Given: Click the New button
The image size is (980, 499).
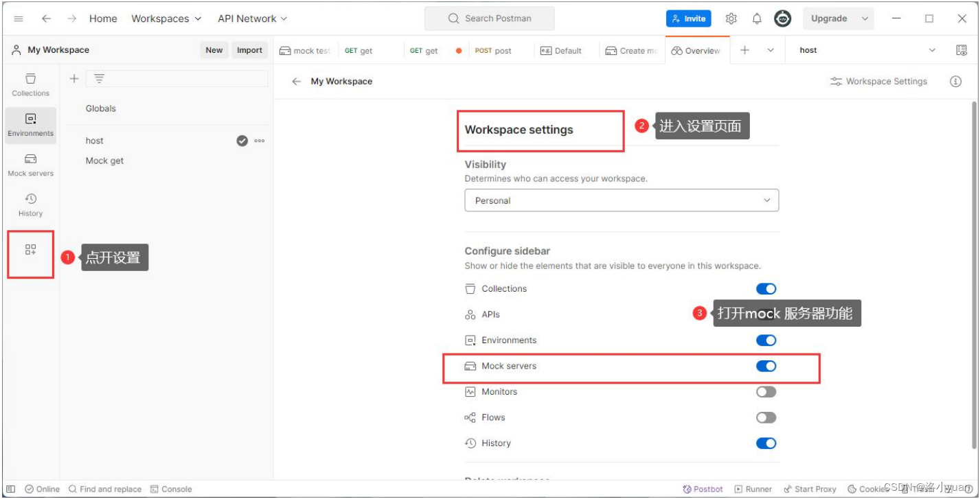Looking at the screenshot, I should (x=214, y=50).
